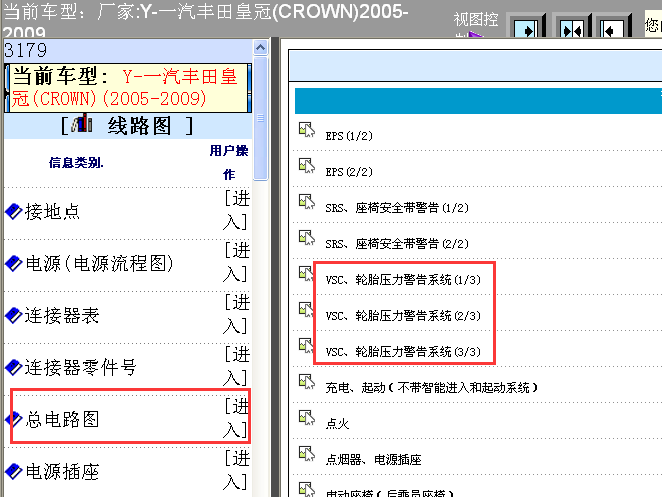Select the 电源(电源流程图) category label
This screenshot has width=662, height=497.
click(100, 263)
